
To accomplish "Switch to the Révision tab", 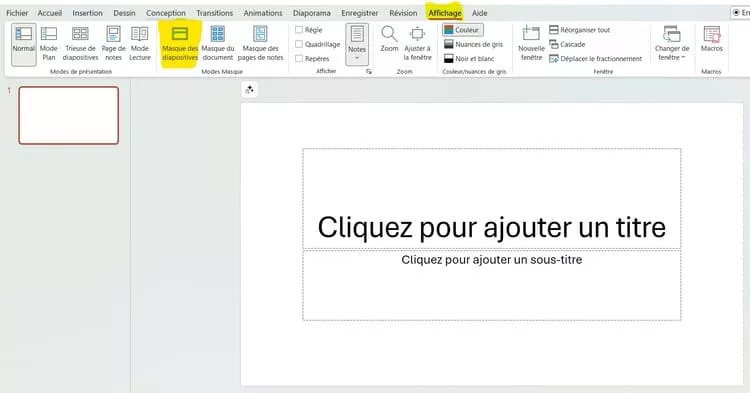I will (403, 13).
